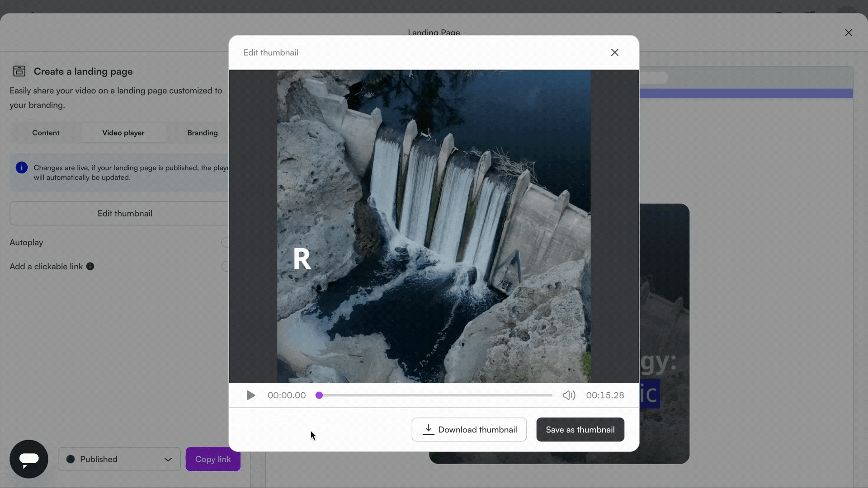Screen dimensions: 868x488
Task: Toggle the Autoplay switch
Action: coord(225,242)
